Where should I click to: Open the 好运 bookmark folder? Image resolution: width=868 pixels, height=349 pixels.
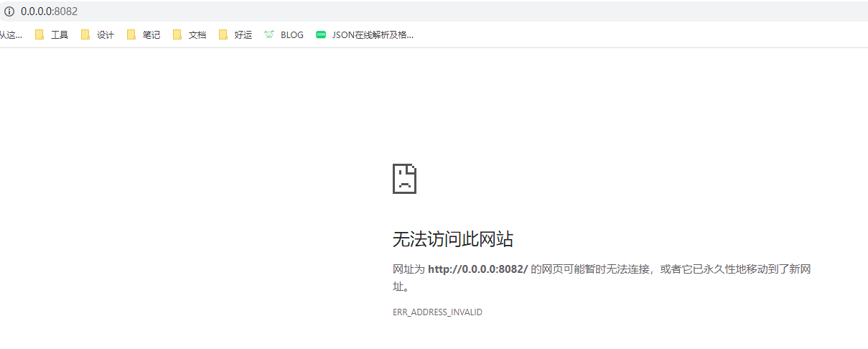[235, 34]
